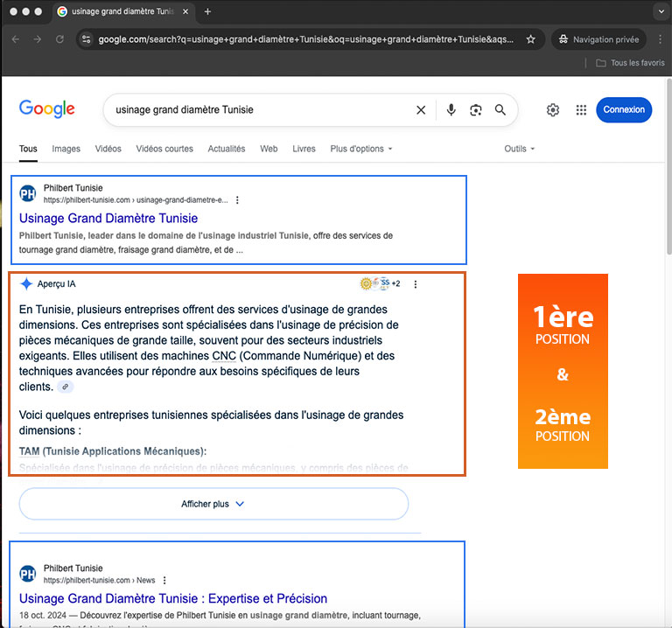Click inside the Google search text field
Viewport: 672px width, 628px height.
coord(254,110)
